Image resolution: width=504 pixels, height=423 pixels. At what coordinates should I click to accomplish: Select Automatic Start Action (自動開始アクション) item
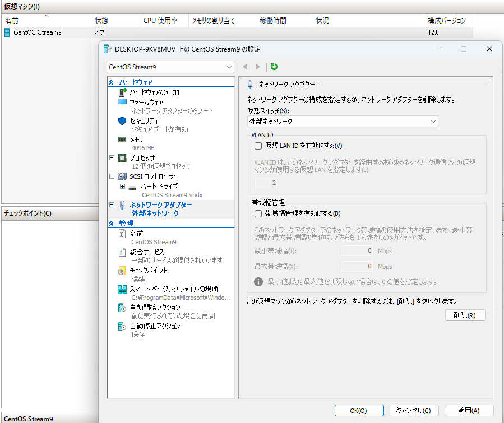coord(155,308)
